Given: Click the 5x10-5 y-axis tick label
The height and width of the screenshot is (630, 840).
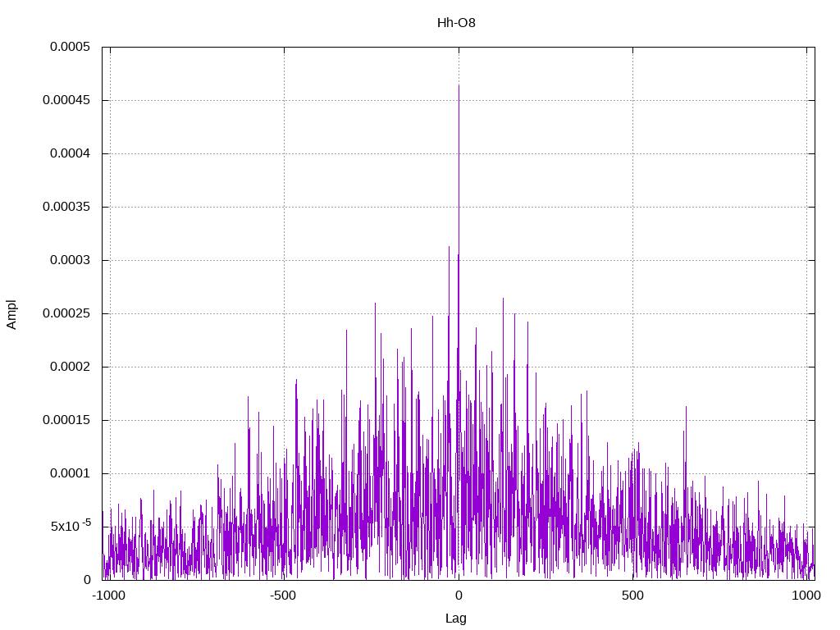Looking at the screenshot, I should point(71,526).
